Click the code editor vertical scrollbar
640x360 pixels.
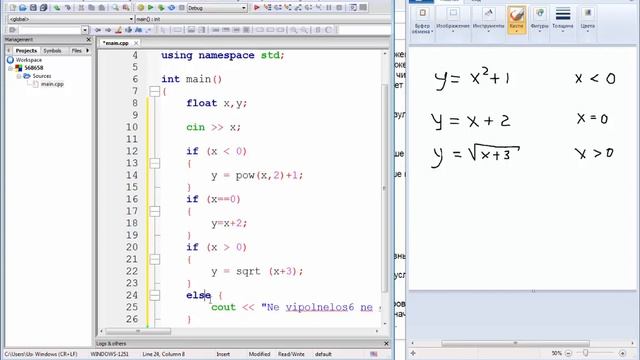click(x=384, y=188)
